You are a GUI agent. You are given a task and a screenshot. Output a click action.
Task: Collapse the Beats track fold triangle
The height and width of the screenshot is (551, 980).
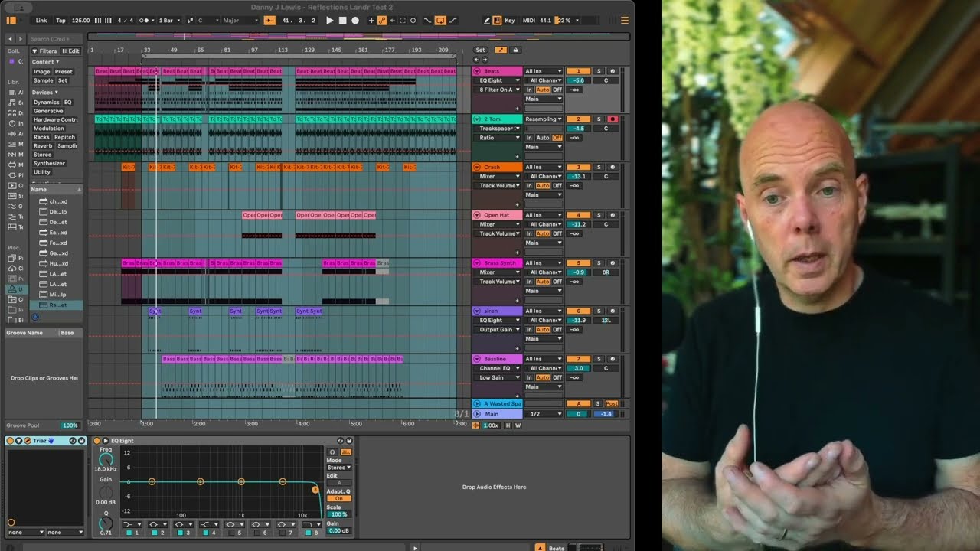[x=477, y=71]
